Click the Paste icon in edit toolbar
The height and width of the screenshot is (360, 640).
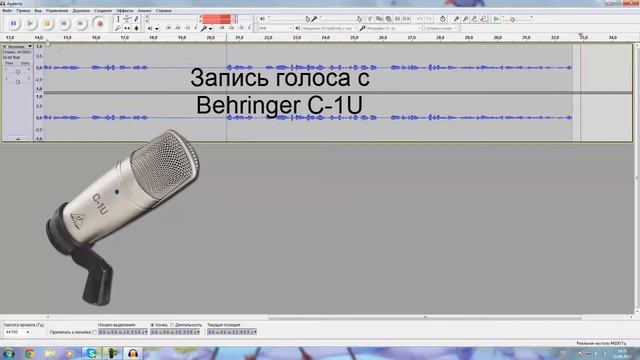388,19
